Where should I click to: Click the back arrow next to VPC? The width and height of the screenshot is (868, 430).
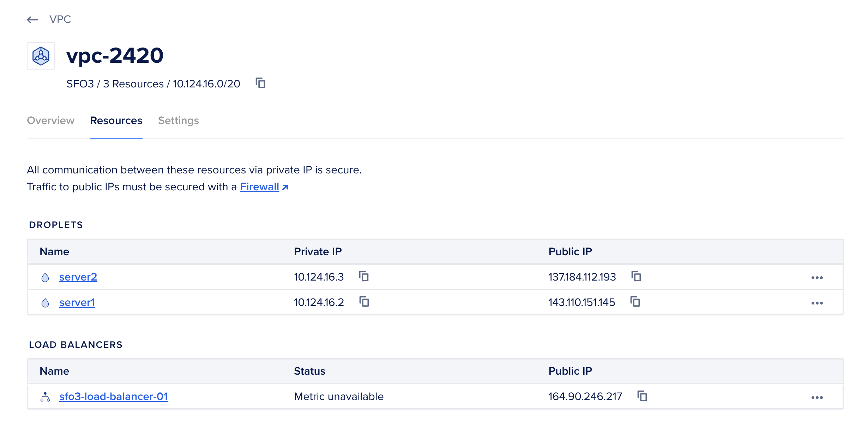32,20
